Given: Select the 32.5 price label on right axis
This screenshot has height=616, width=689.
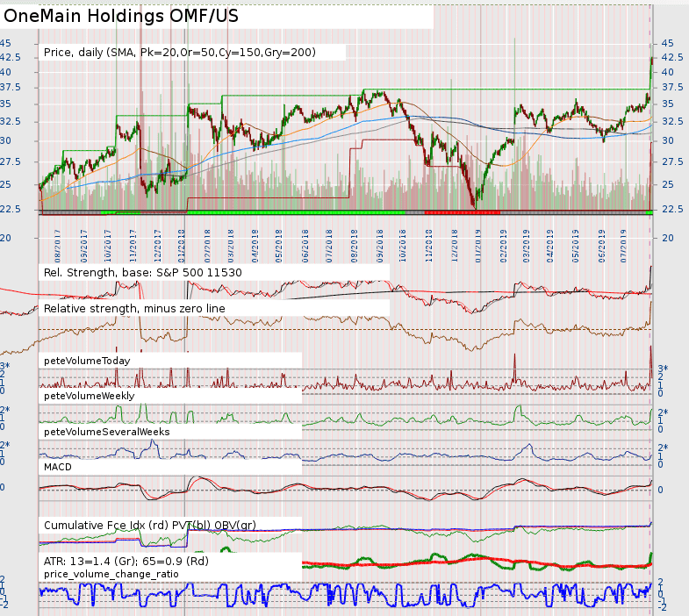Looking at the screenshot, I should click(672, 121).
